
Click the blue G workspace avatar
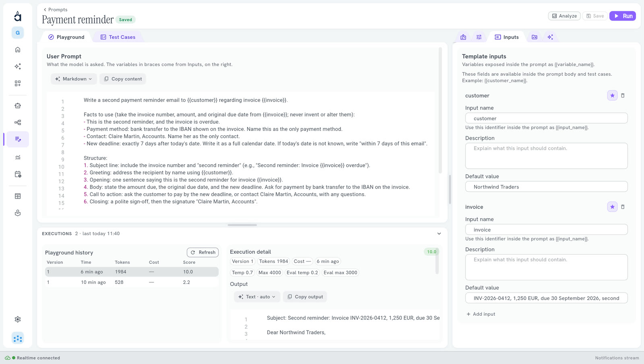[x=18, y=33]
